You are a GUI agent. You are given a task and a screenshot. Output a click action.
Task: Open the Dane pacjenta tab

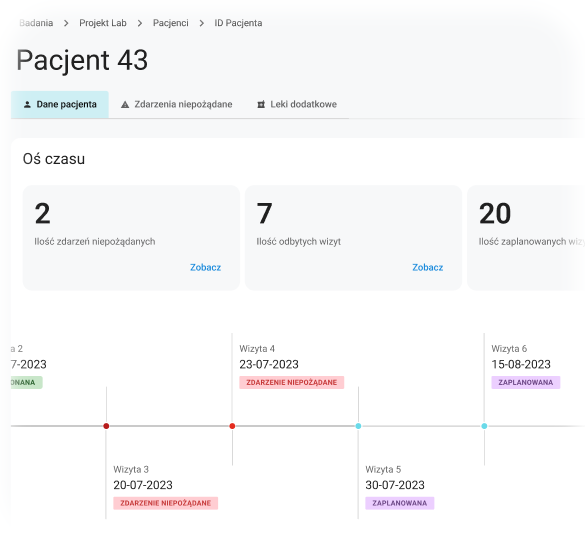60,104
